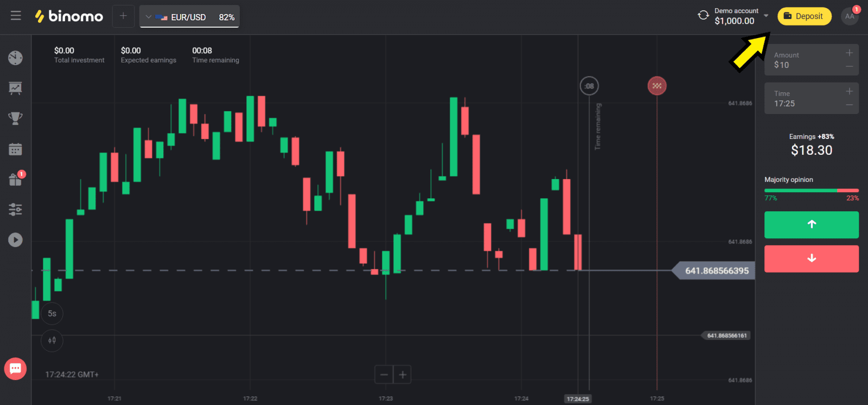868x405 pixels.
Task: Open the tournaments trophy icon
Action: coord(15,118)
